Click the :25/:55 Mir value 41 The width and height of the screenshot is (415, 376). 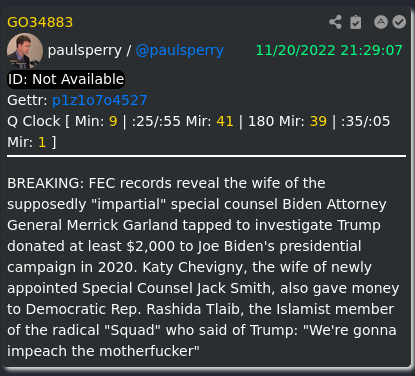click(225, 121)
